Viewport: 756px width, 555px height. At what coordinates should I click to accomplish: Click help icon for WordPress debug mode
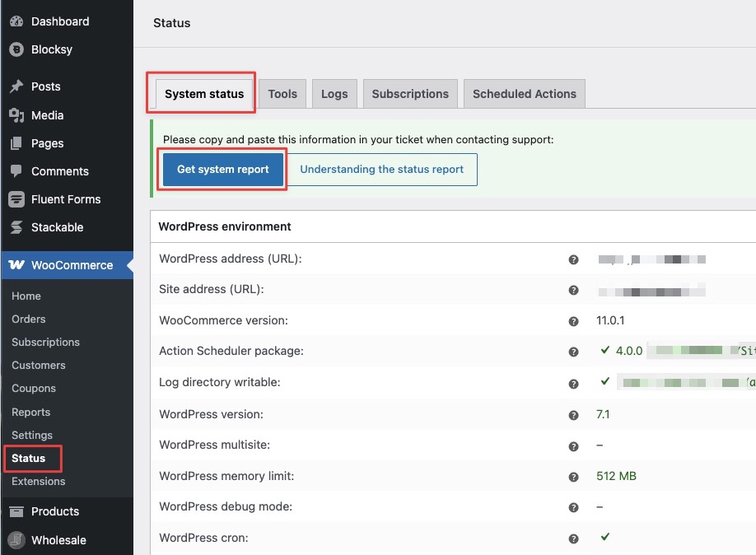click(x=573, y=507)
